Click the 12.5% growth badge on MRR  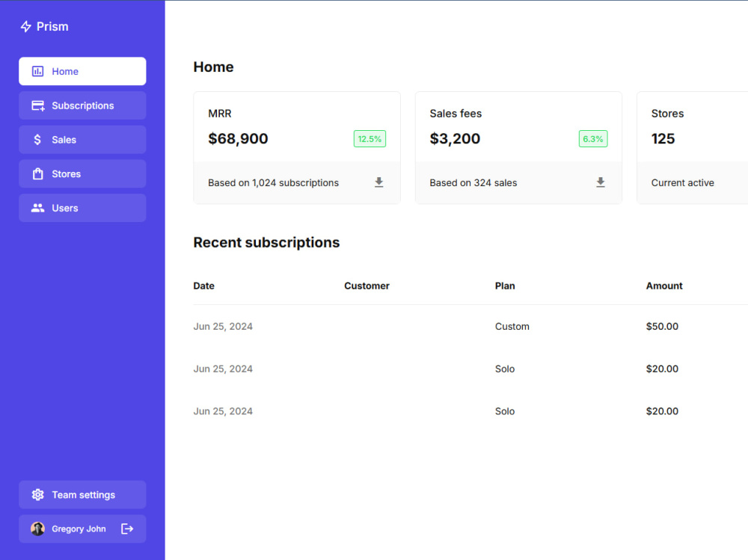[370, 139]
